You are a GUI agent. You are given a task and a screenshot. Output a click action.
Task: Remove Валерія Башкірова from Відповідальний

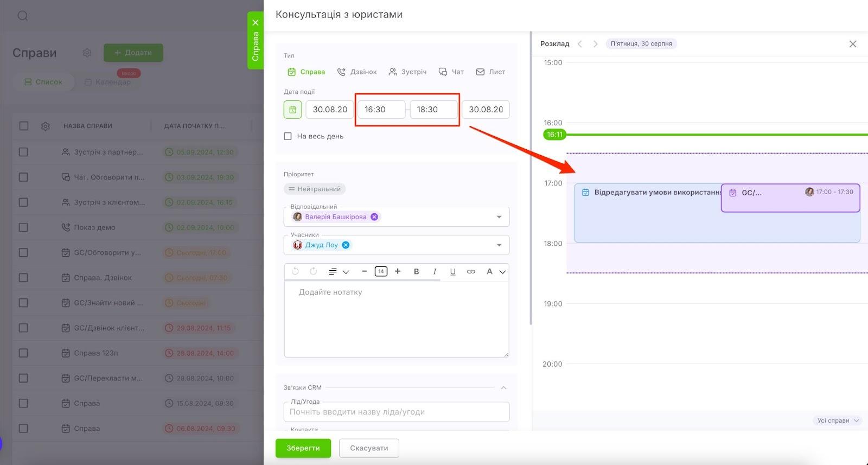(374, 217)
